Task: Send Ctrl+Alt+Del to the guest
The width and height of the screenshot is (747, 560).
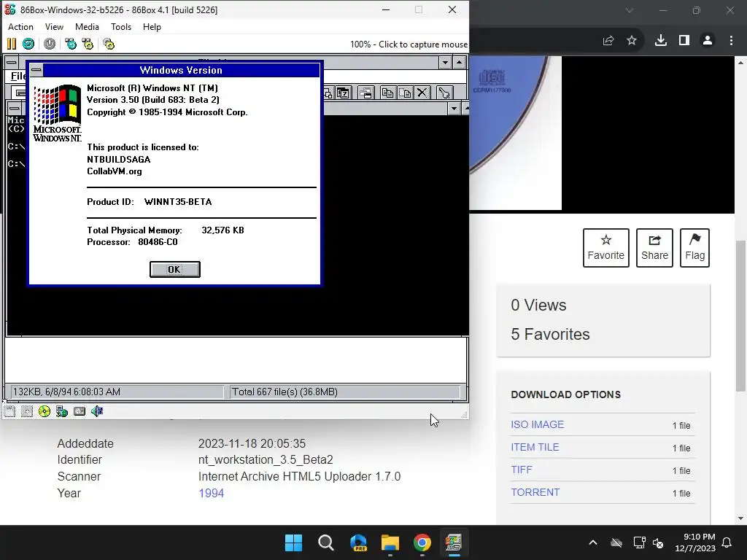Action: click(x=71, y=44)
